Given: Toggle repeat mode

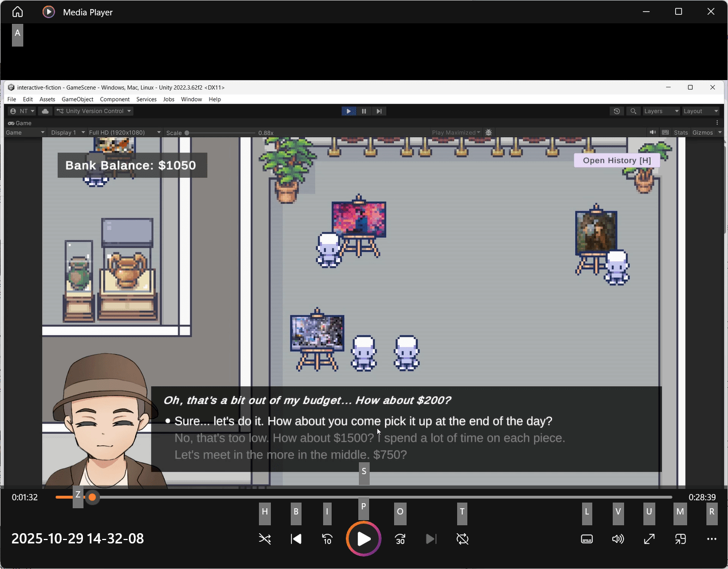Looking at the screenshot, I should (x=462, y=539).
